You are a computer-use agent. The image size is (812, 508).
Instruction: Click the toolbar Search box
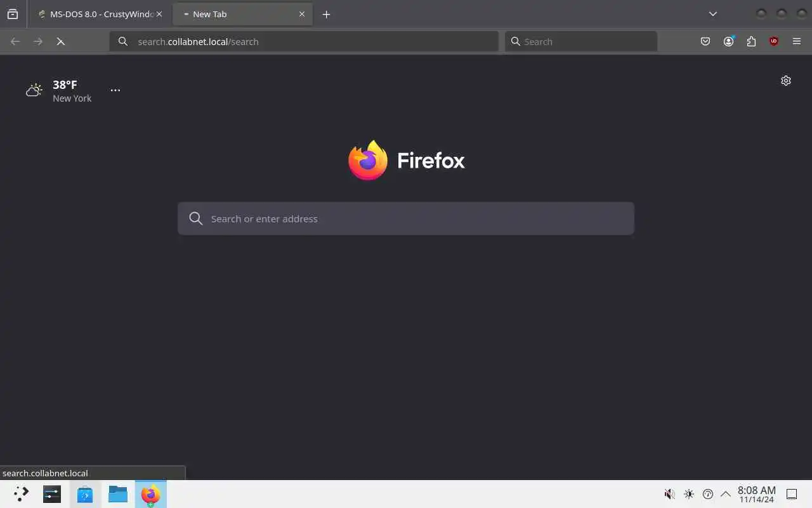(581, 41)
